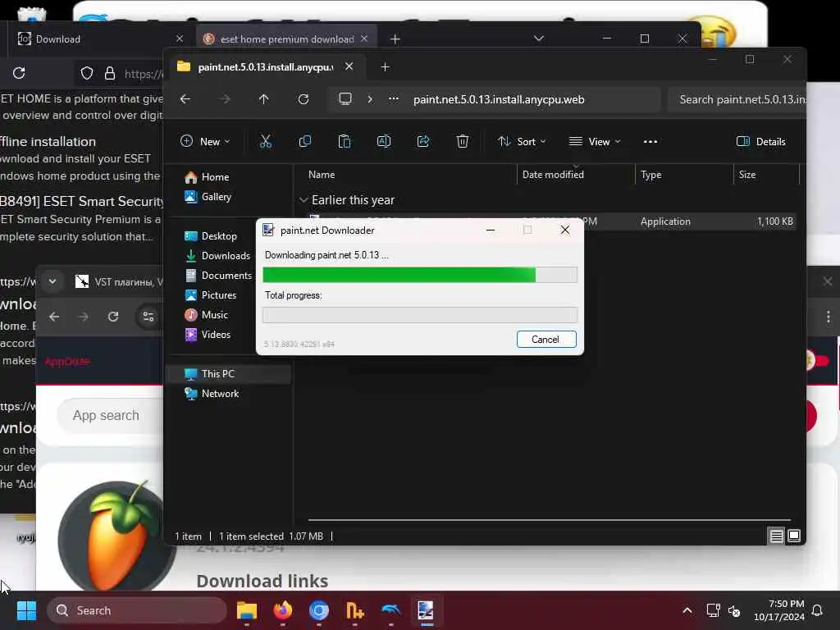Open File Explorer from the taskbar
Image resolution: width=840 pixels, height=630 pixels.
point(247,610)
